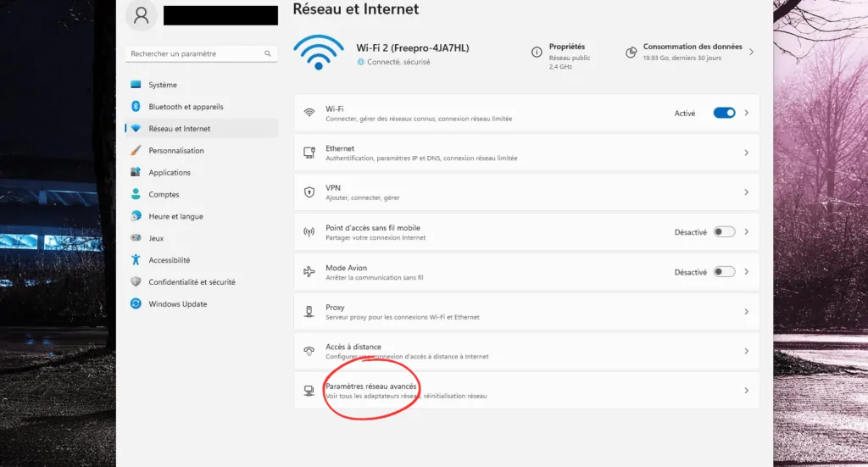Open Accès à distance chevron
The height and width of the screenshot is (467, 868).
(x=746, y=351)
